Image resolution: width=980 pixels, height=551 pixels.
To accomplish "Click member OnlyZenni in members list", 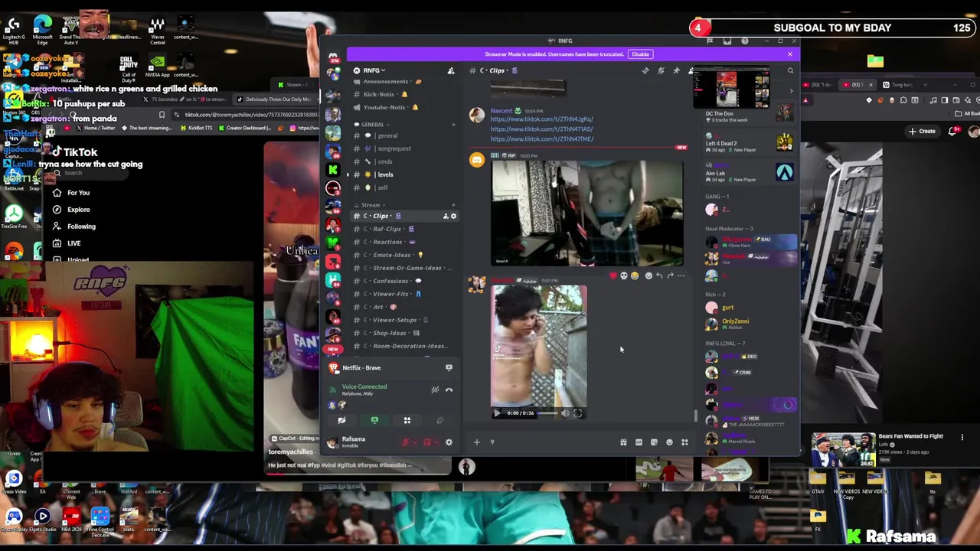I will coord(735,323).
